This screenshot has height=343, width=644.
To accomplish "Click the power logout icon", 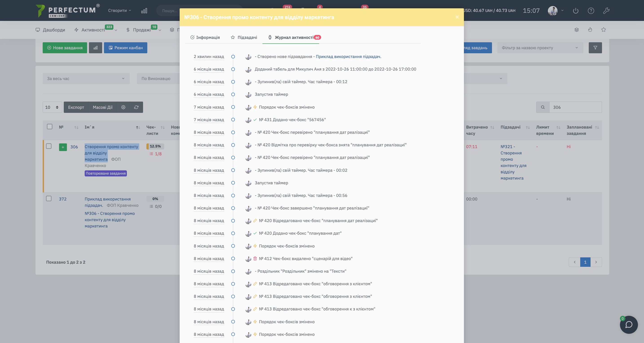I will point(576,11).
